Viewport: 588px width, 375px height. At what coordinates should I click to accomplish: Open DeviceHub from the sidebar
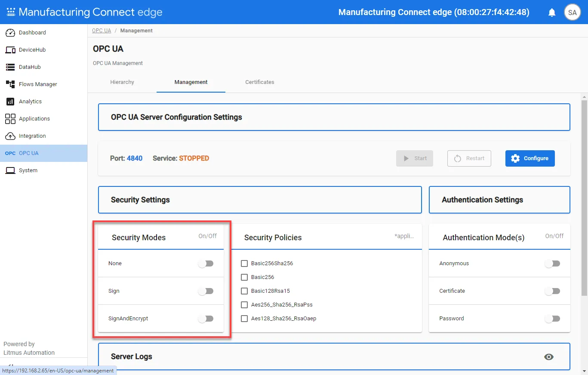[x=43, y=50]
